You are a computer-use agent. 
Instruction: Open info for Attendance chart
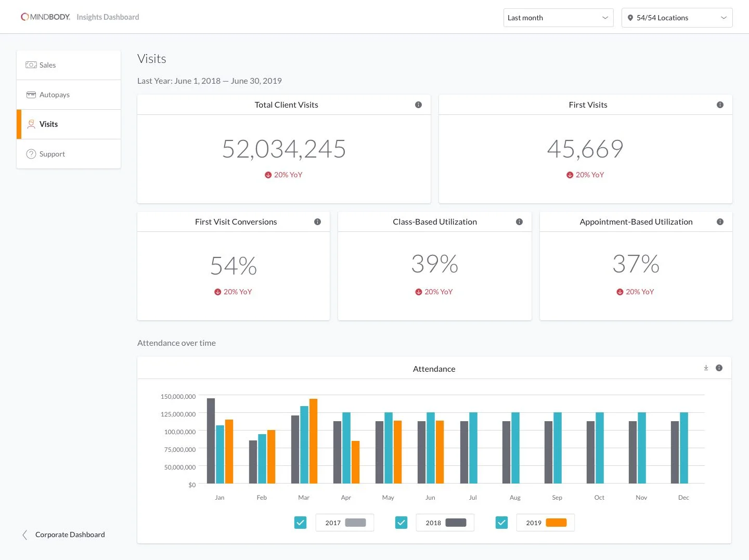click(x=719, y=368)
